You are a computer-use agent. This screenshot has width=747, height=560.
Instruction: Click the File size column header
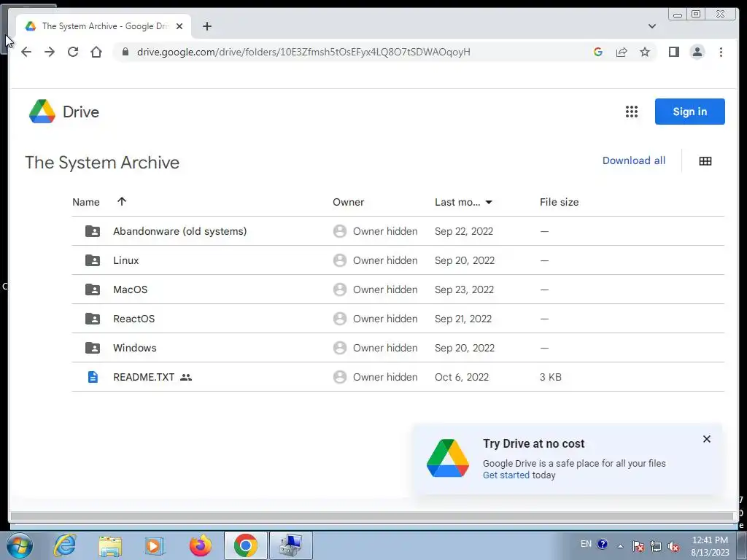[x=559, y=202]
